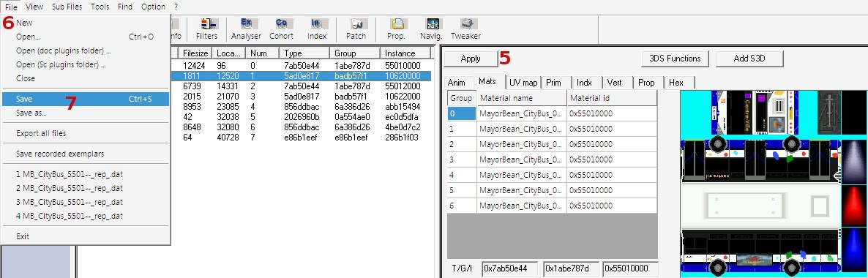868x278 pixels.
Task: Select file row with instance ec0d5dfa
Action: (x=301, y=117)
